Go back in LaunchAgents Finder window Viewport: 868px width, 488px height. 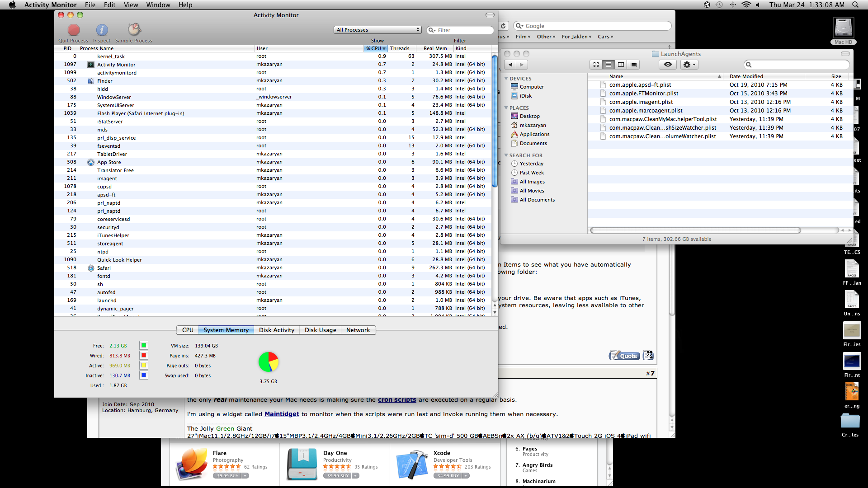tap(510, 65)
